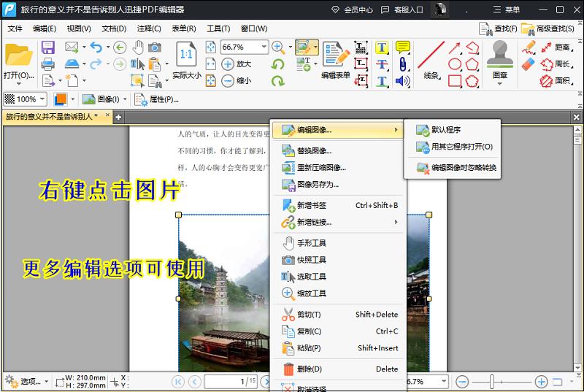Take snapshot with camera toolbar icon
Screen dimensions: 584x392
click(x=155, y=47)
